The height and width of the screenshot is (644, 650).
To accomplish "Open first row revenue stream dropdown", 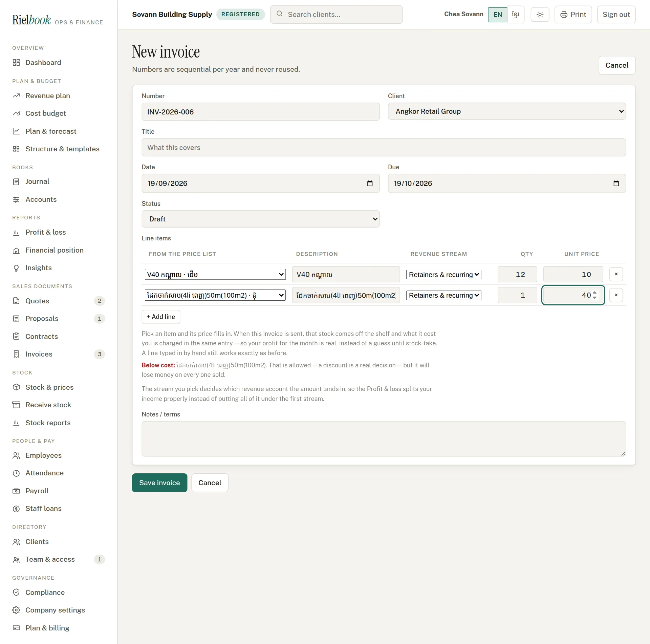I will tap(444, 275).
